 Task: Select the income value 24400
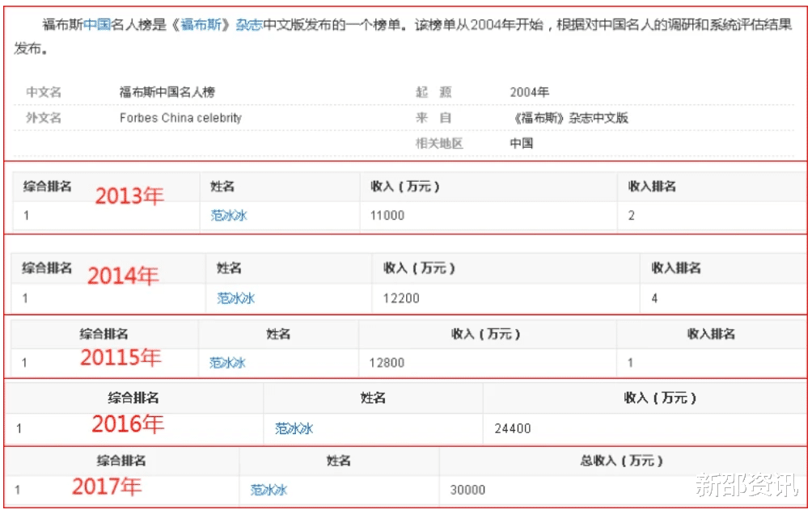513,428
